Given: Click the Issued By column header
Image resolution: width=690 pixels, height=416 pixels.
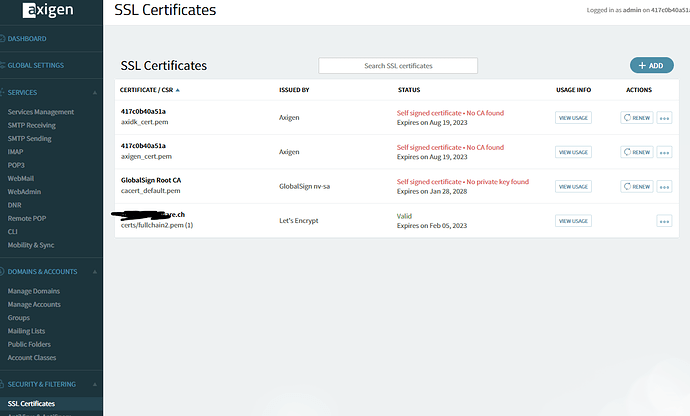Looking at the screenshot, I should (x=294, y=90).
